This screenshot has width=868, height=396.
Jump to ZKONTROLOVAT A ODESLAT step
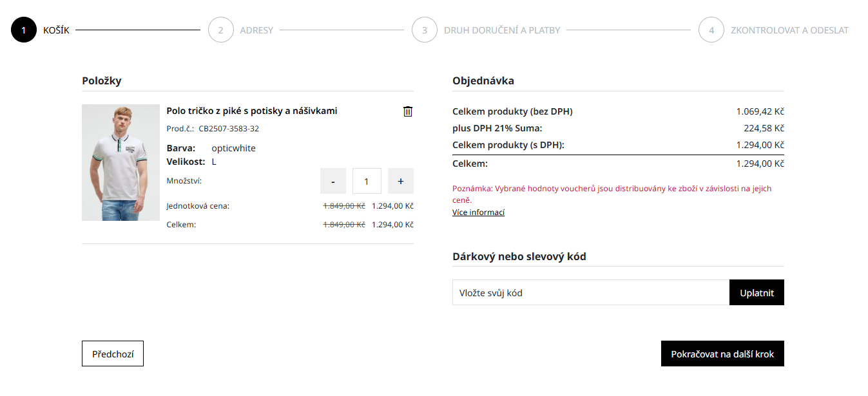(789, 30)
